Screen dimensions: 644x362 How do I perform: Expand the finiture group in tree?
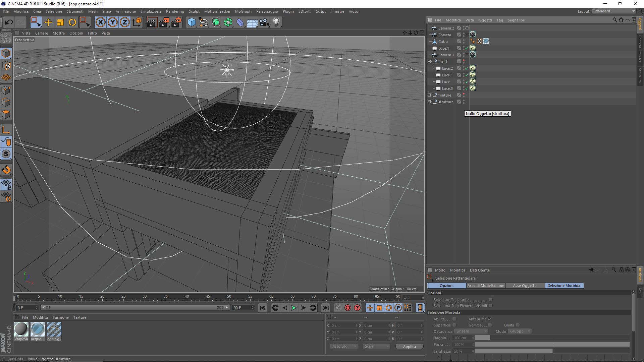coord(429,95)
